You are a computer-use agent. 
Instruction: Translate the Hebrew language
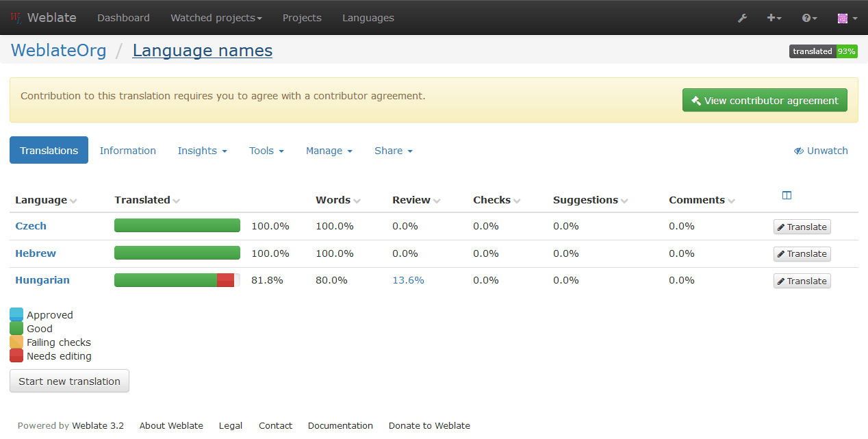point(802,254)
